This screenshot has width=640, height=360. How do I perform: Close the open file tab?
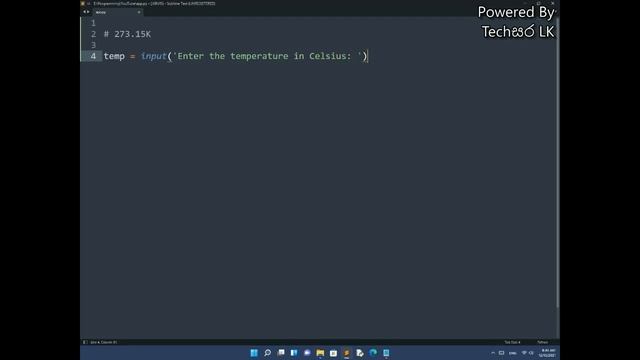click(x=139, y=12)
